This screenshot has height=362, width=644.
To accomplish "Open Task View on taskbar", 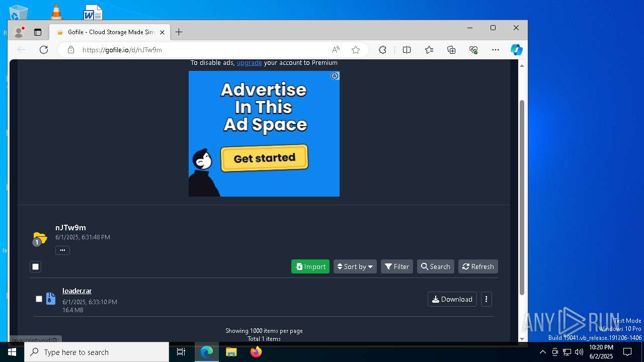I will [x=181, y=352].
